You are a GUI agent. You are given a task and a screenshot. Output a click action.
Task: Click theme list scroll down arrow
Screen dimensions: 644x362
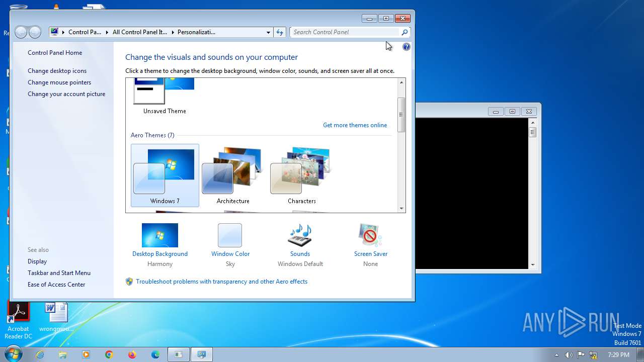pyautogui.click(x=401, y=208)
